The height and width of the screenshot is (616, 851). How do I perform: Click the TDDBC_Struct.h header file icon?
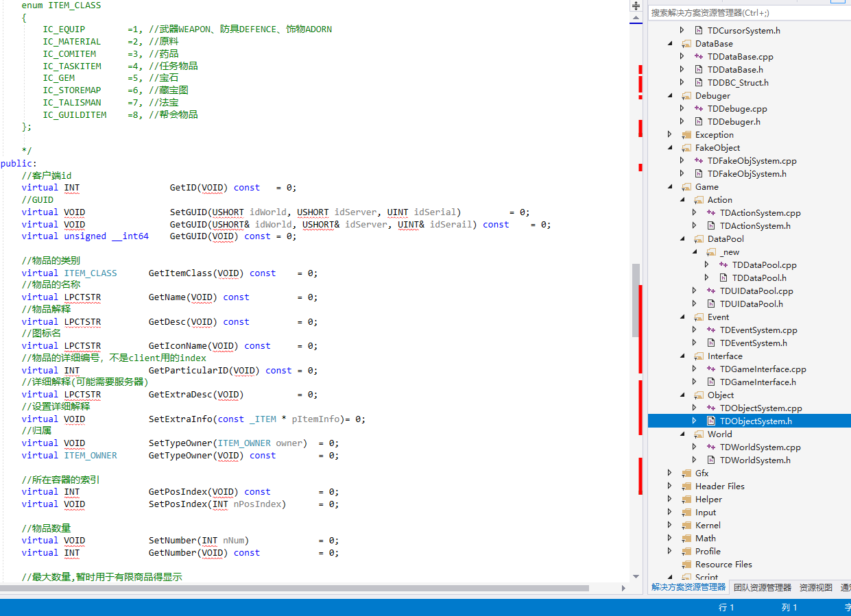[699, 83]
